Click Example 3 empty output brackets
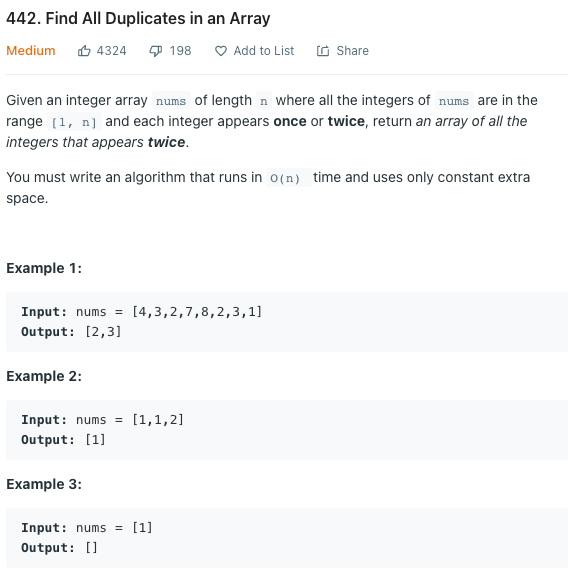 [91, 548]
